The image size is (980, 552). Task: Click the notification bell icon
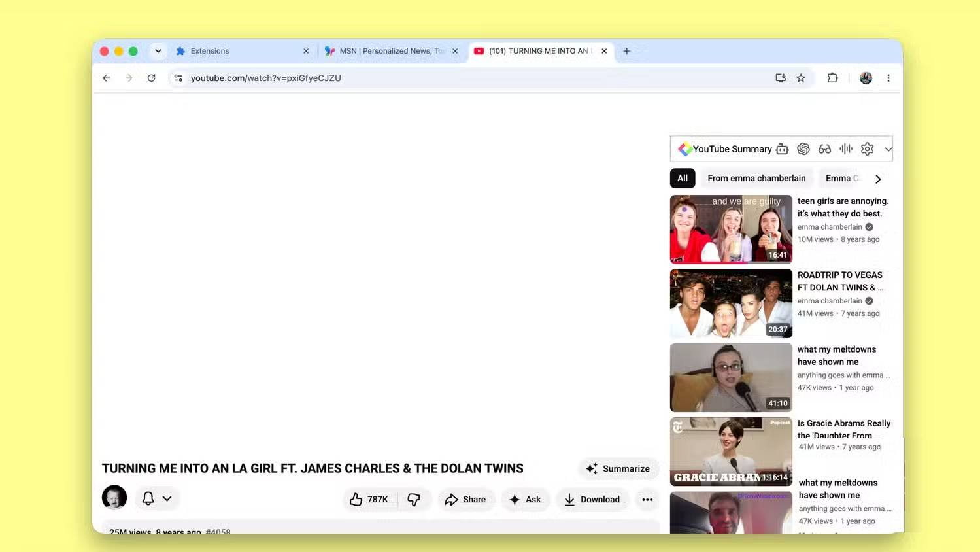coord(148,498)
